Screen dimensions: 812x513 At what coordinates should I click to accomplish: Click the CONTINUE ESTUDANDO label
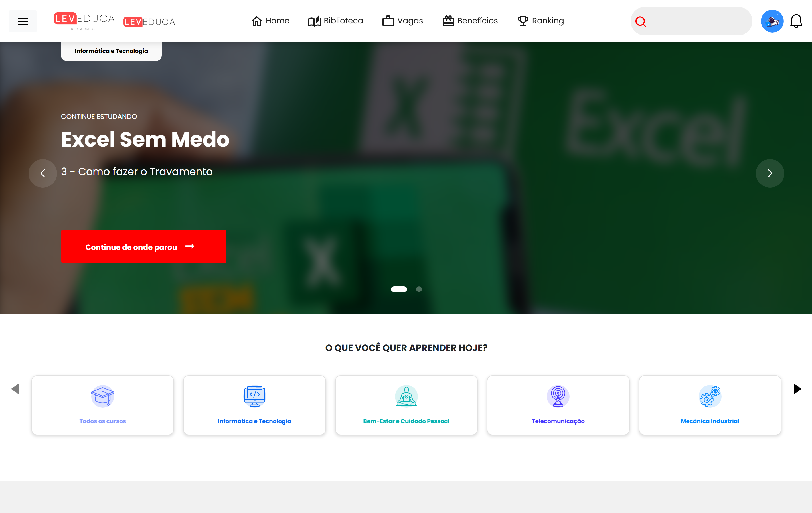point(99,117)
